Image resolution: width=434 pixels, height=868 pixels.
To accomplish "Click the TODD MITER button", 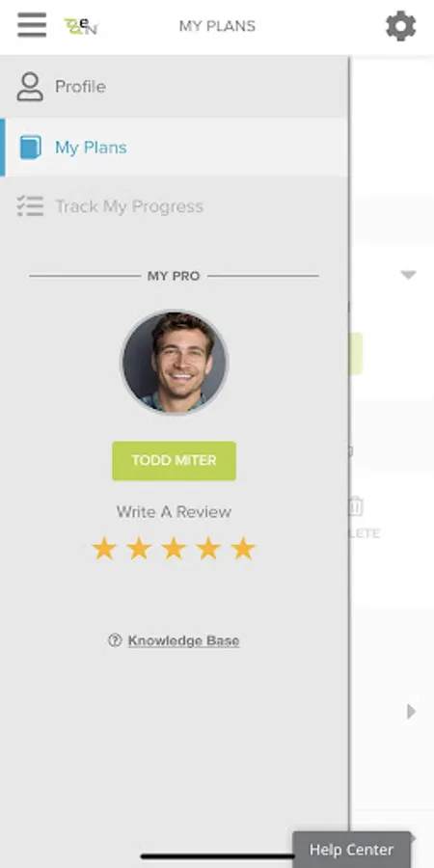I will tap(174, 461).
